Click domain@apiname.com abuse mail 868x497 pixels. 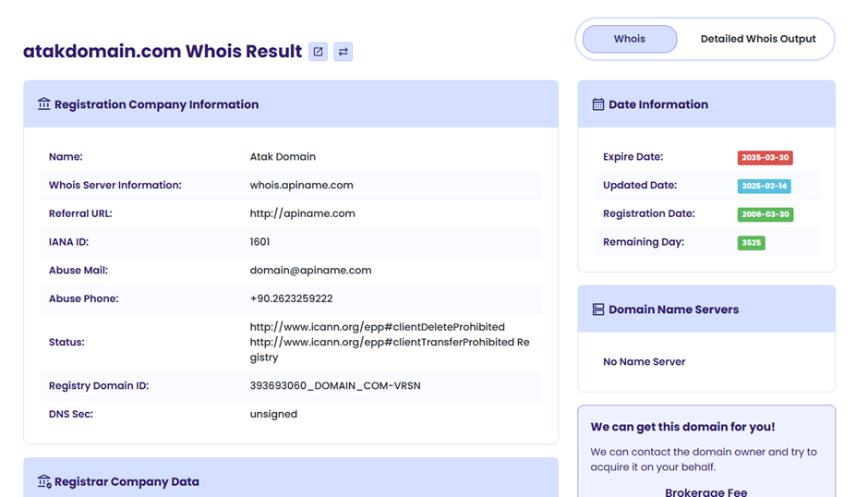pyautogui.click(x=310, y=270)
